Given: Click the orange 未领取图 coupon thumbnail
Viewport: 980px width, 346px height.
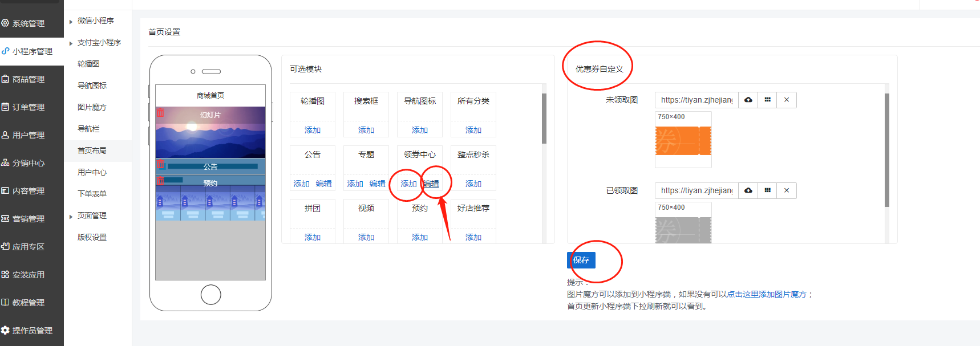Looking at the screenshot, I should 683,141.
